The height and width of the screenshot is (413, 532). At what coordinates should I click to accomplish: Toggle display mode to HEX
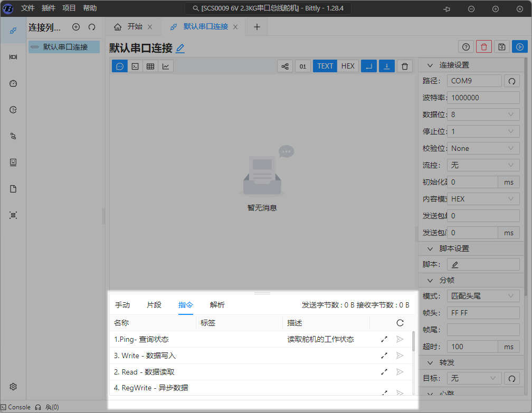(348, 66)
